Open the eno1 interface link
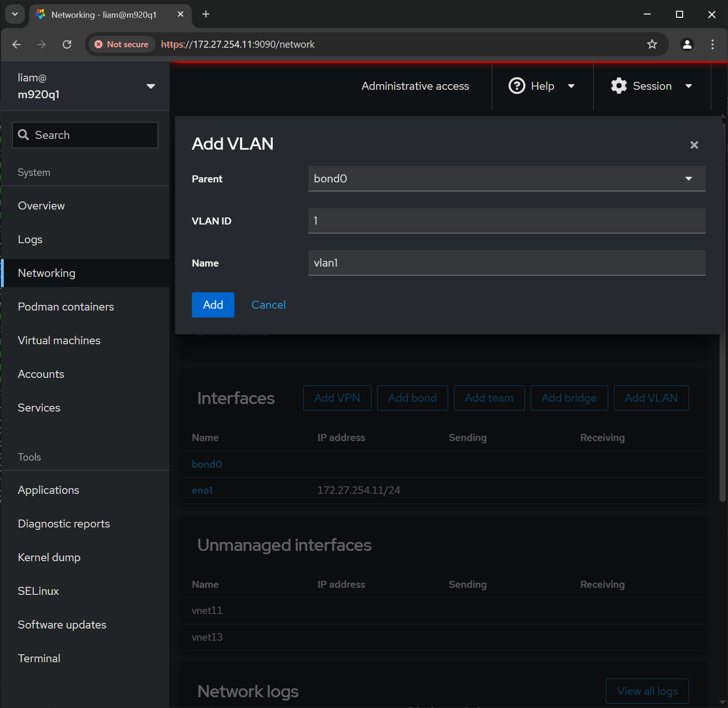 (202, 491)
